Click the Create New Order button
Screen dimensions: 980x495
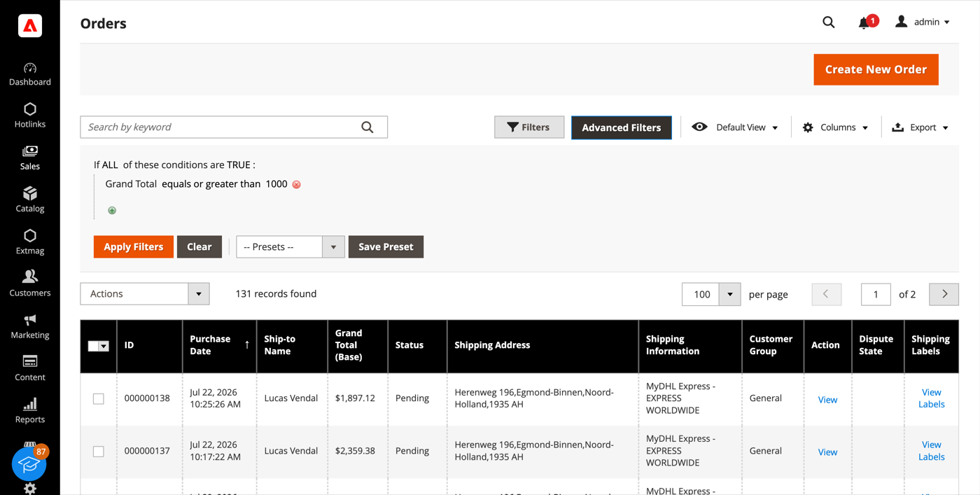[876, 69]
